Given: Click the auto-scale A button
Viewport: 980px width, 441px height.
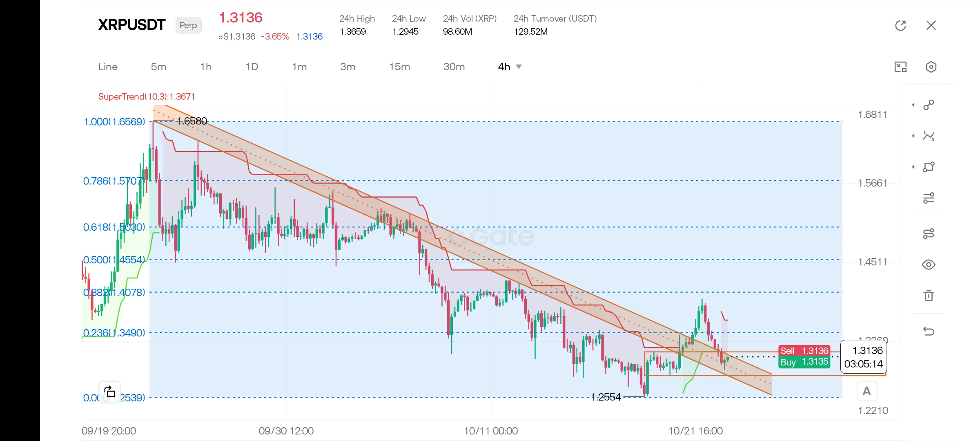Looking at the screenshot, I should pos(866,391).
